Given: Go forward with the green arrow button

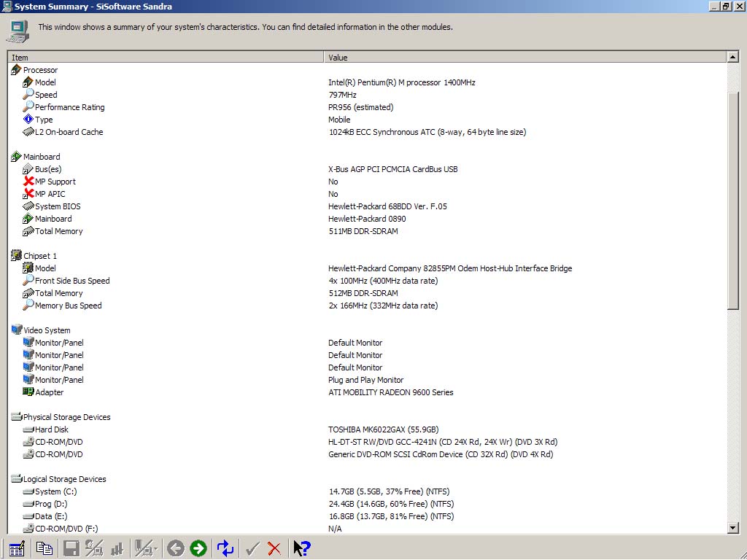Looking at the screenshot, I should click(198, 548).
